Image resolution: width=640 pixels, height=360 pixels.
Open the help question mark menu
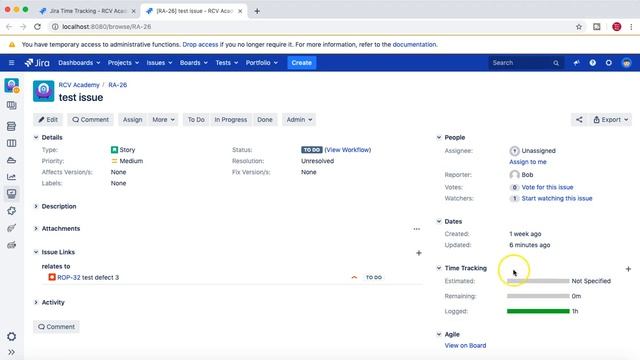point(592,62)
